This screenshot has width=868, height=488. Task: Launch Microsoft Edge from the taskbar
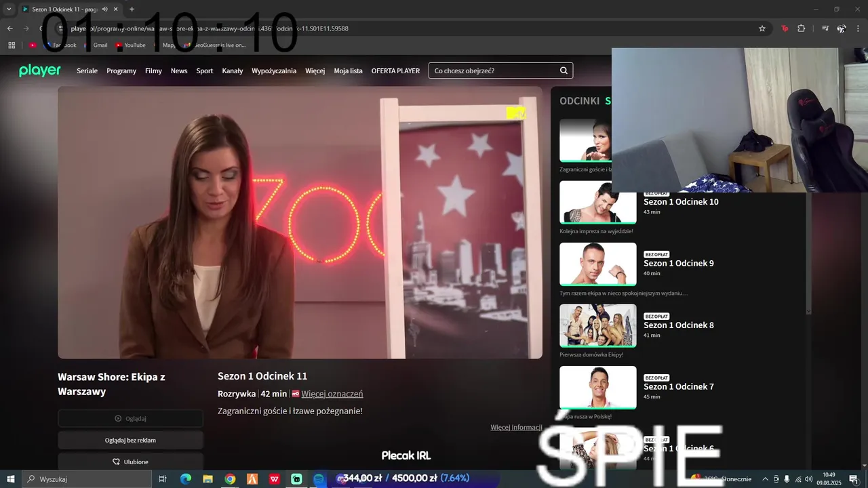tap(186, 479)
